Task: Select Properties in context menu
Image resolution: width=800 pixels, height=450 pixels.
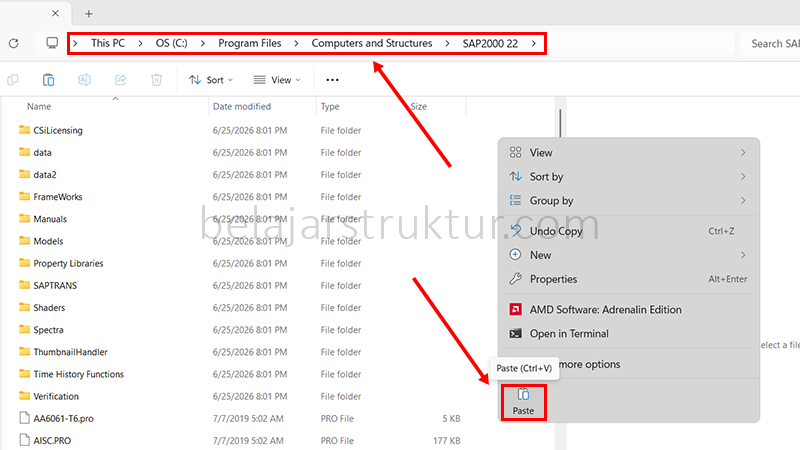Action: click(629, 279)
